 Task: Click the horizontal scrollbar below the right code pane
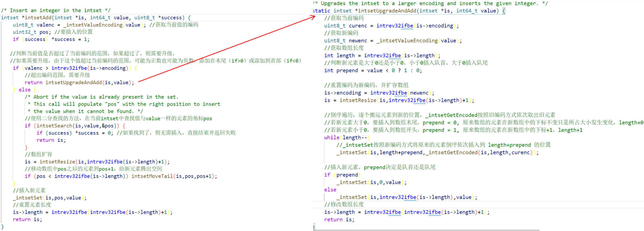(426, 230)
